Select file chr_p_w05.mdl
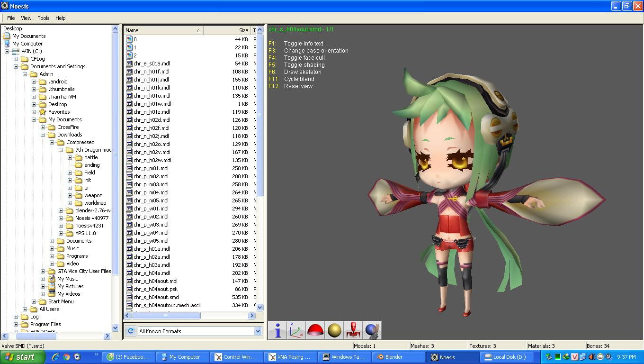644x364 pixels. tap(151, 241)
